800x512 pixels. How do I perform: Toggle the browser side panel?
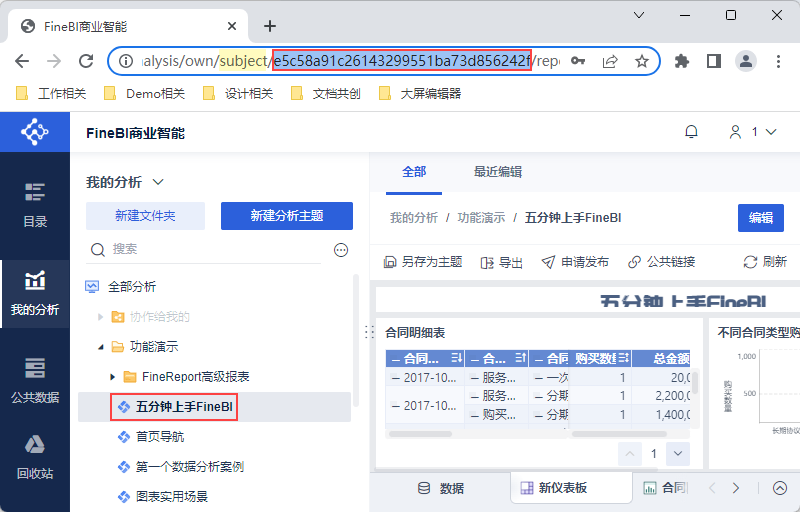pos(713,61)
